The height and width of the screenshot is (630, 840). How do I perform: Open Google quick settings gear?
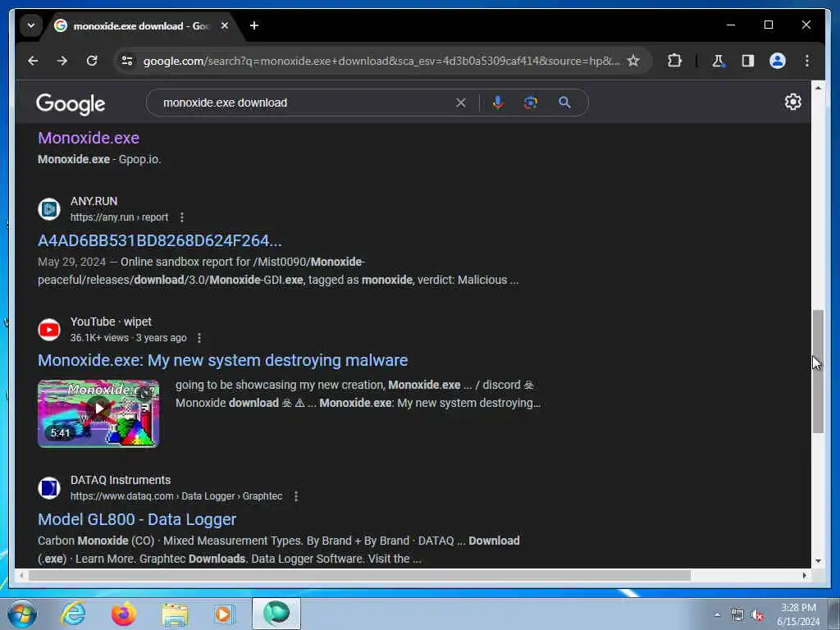tap(793, 102)
